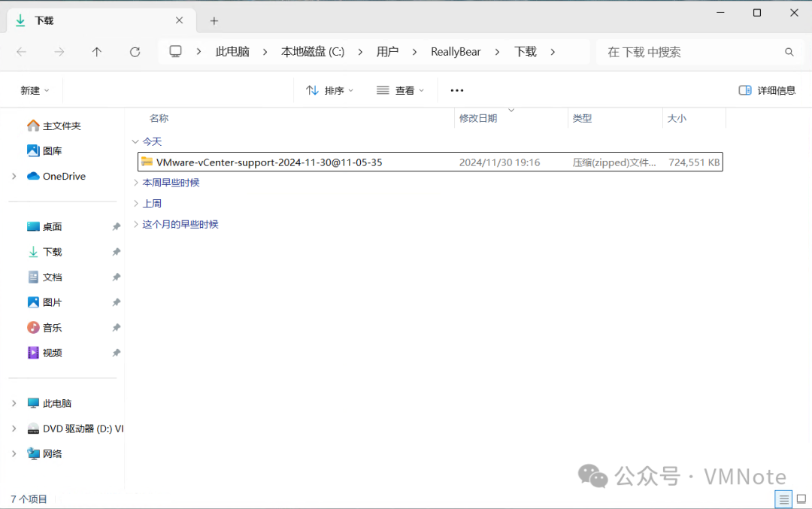This screenshot has height=509, width=812.
Task: Expand the 本周早些时候 group
Action: tap(135, 182)
